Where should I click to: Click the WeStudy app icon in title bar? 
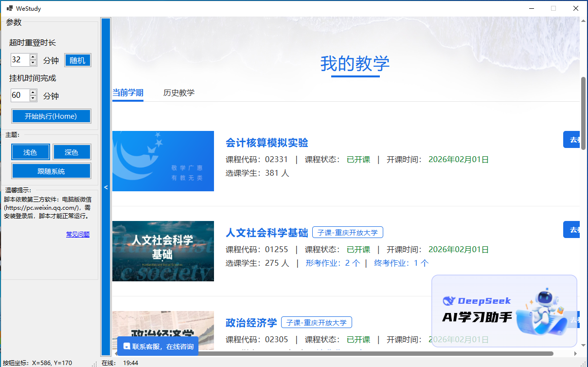coord(9,8)
